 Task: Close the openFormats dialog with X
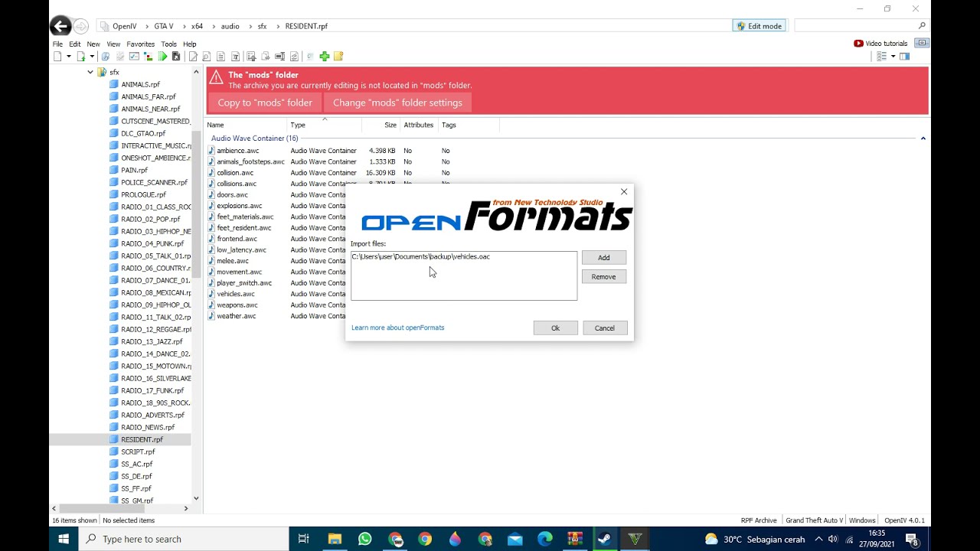point(624,192)
